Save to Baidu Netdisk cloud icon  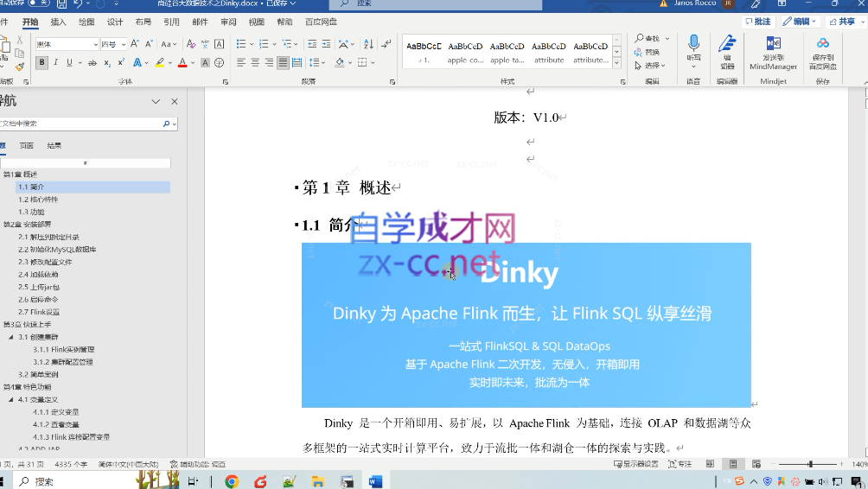822,43
